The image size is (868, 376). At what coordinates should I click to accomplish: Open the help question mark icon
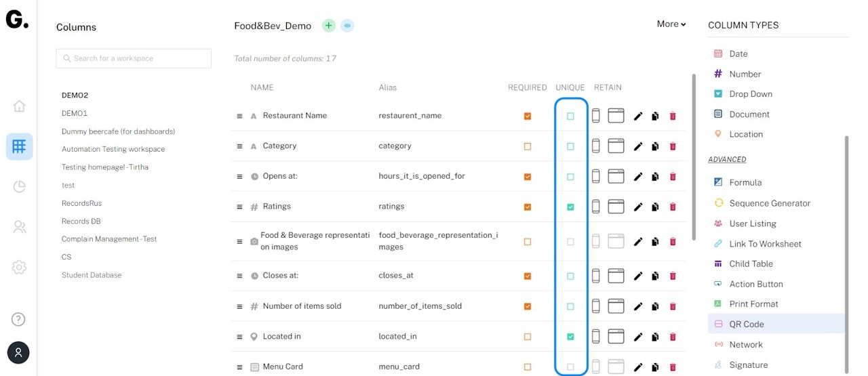click(19, 319)
